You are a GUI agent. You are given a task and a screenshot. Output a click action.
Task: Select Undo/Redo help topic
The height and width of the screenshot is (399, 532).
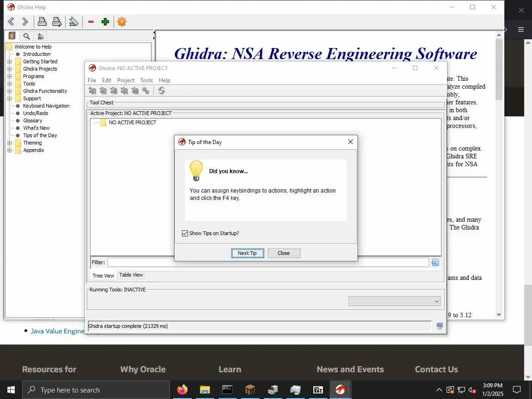click(x=36, y=113)
